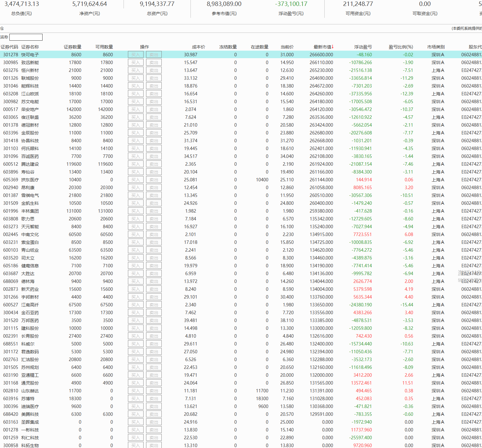The height and width of the screenshot is (448, 482).
Task: Click sell button for 拱东医疗 row
Action: pyautogui.click(x=154, y=180)
